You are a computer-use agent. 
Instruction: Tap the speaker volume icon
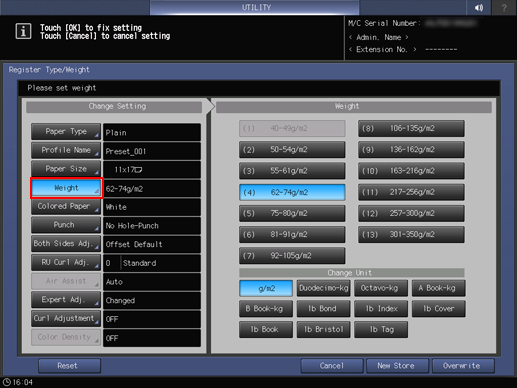[479, 7]
